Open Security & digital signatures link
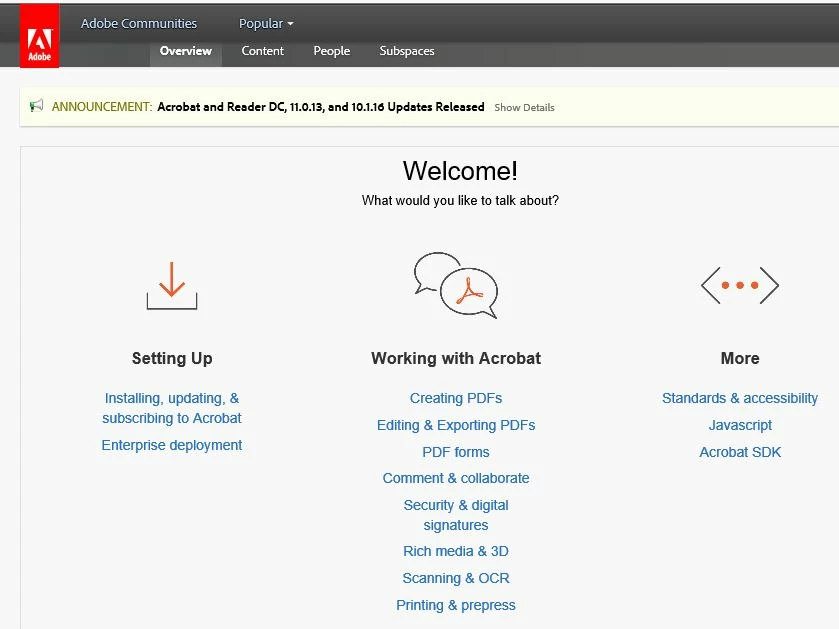The image size is (839, 629). pyautogui.click(x=456, y=515)
